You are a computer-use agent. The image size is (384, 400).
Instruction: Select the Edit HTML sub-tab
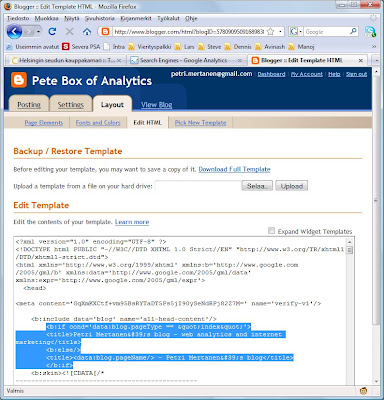tap(148, 123)
